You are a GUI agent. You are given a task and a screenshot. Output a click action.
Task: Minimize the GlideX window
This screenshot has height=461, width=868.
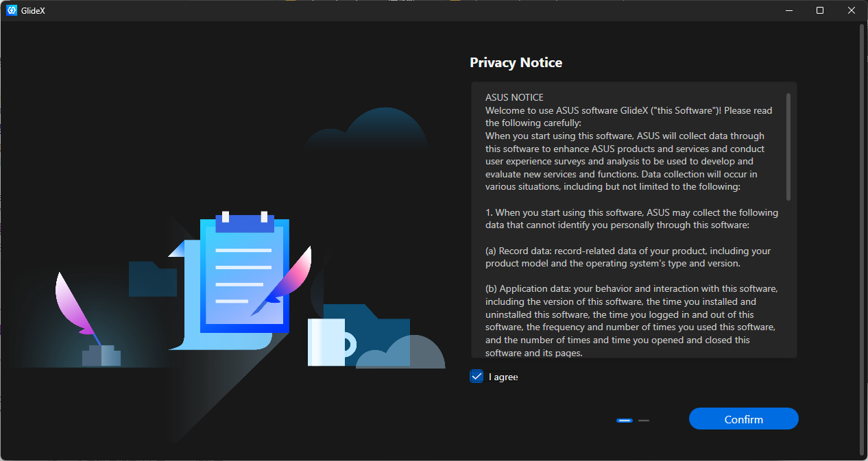(x=788, y=10)
